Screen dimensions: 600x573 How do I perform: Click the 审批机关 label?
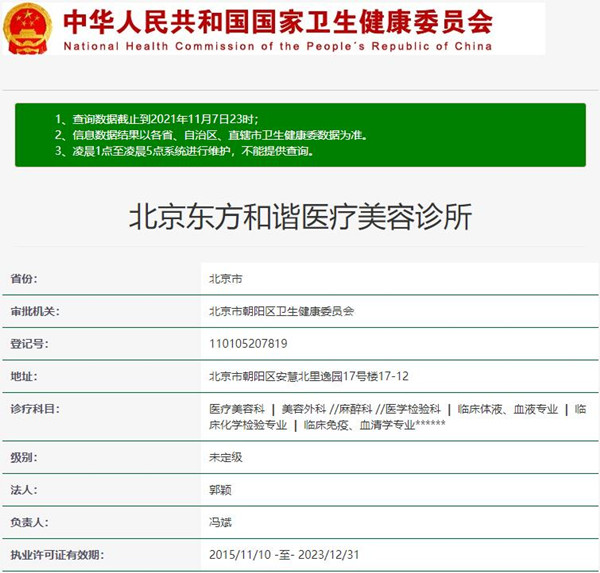[35, 311]
